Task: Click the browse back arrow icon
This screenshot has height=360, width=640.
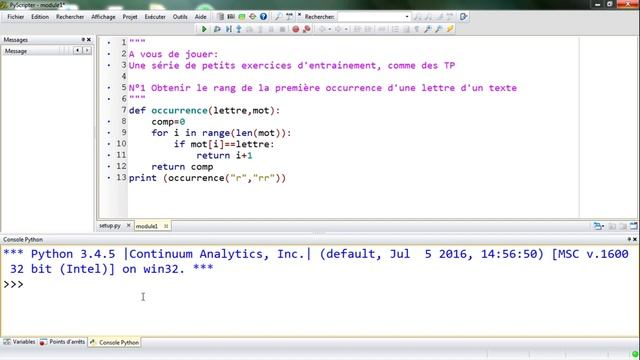Action: click(x=322, y=29)
